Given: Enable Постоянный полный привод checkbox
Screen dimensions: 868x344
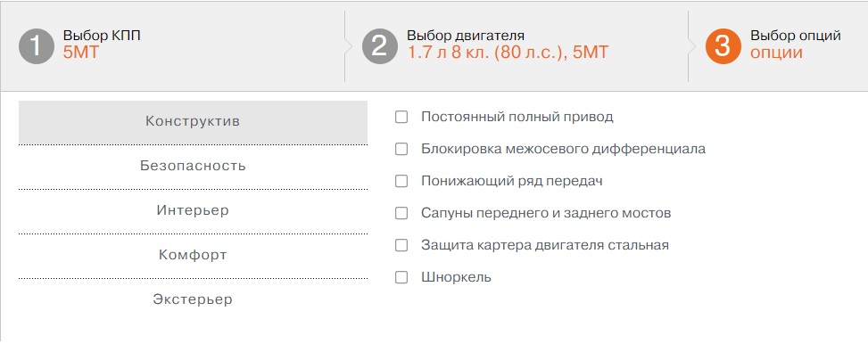Looking at the screenshot, I should [401, 118].
